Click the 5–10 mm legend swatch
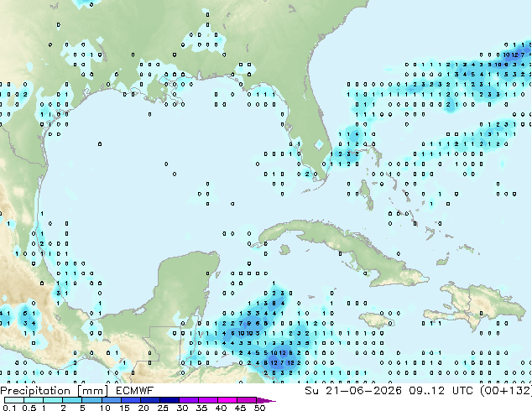The height and width of the screenshot is (411, 532). click(x=91, y=400)
